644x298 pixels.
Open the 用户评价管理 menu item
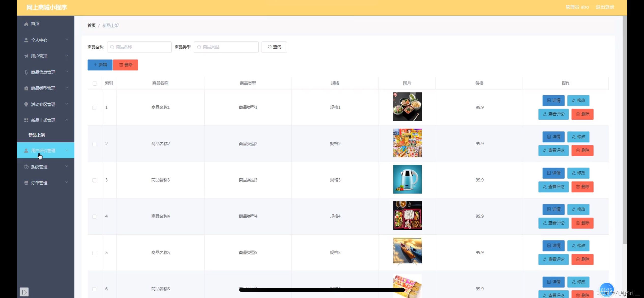pos(43,151)
